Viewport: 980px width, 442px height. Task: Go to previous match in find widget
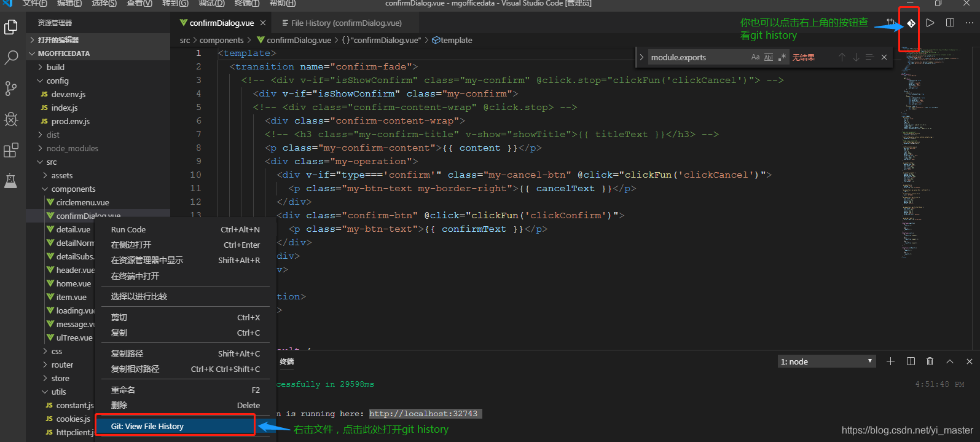coord(842,57)
